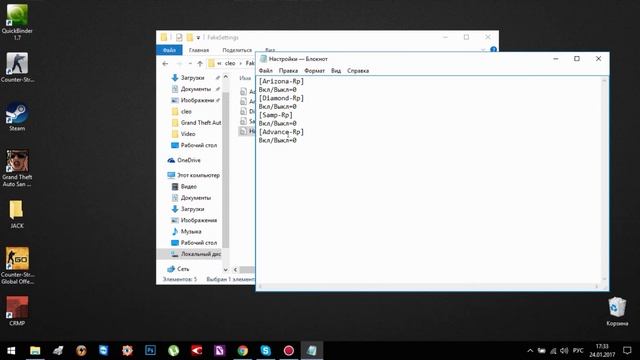The width and height of the screenshot is (640, 360).
Task: Click Explorer sidebar scroll-down arrow
Action: point(226,269)
